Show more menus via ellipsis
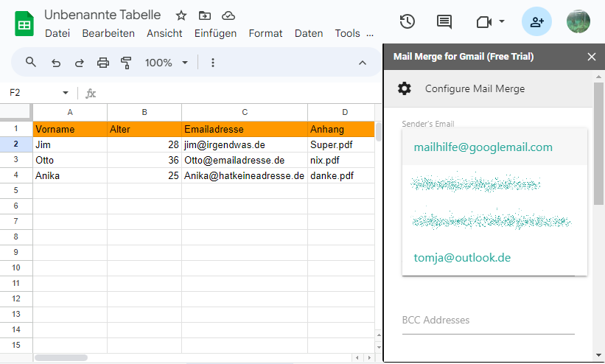605x364 pixels. tap(370, 35)
